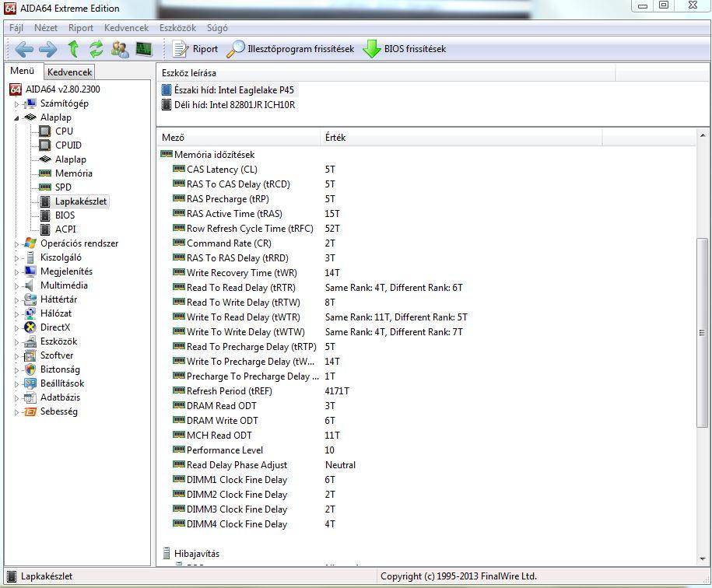Open BIOS frissítések updates
This screenshot has width=712, height=588.
[x=405, y=49]
